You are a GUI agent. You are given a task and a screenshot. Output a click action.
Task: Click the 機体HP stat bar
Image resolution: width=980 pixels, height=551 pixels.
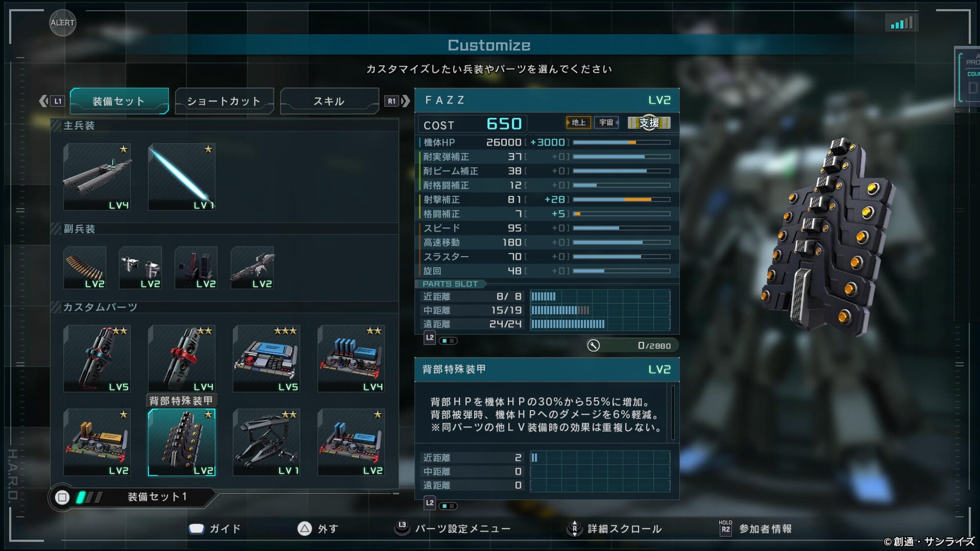[x=622, y=143]
